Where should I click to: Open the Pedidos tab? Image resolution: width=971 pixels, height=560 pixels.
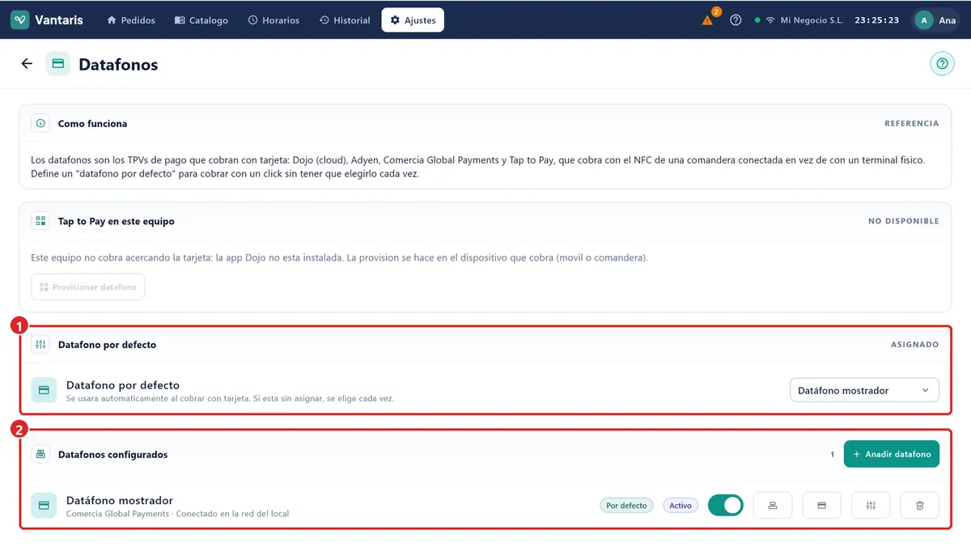click(x=131, y=20)
